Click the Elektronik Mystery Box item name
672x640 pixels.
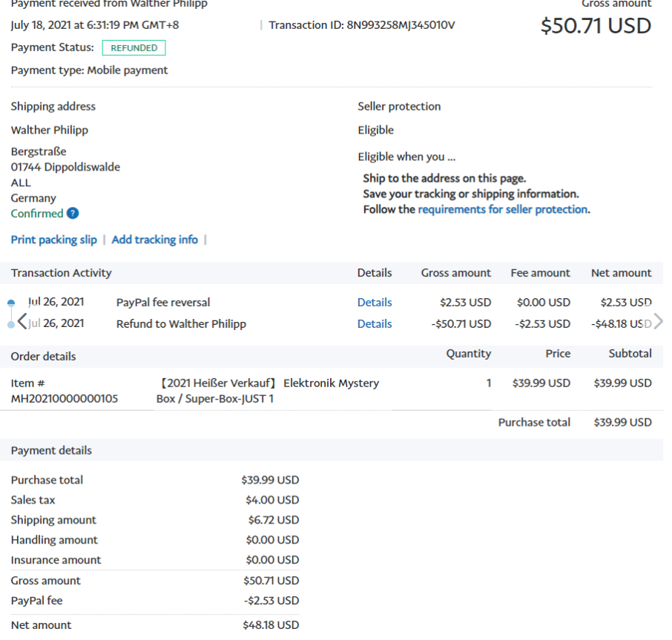[268, 391]
